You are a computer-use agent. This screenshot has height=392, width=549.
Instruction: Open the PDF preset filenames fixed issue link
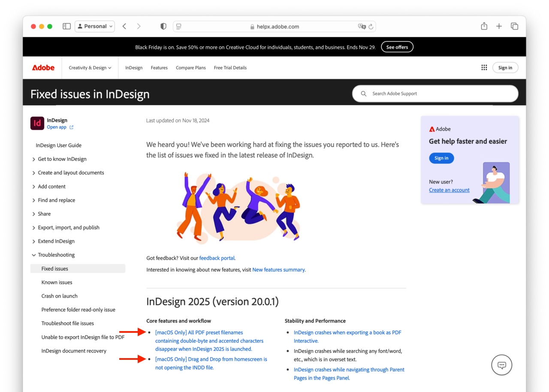(209, 341)
